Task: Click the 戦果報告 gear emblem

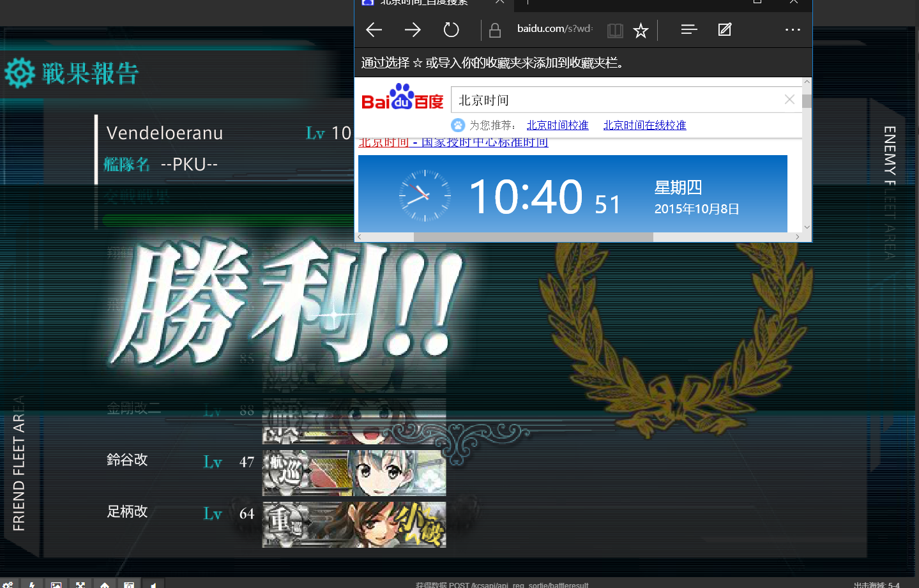Action: pyautogui.click(x=20, y=73)
